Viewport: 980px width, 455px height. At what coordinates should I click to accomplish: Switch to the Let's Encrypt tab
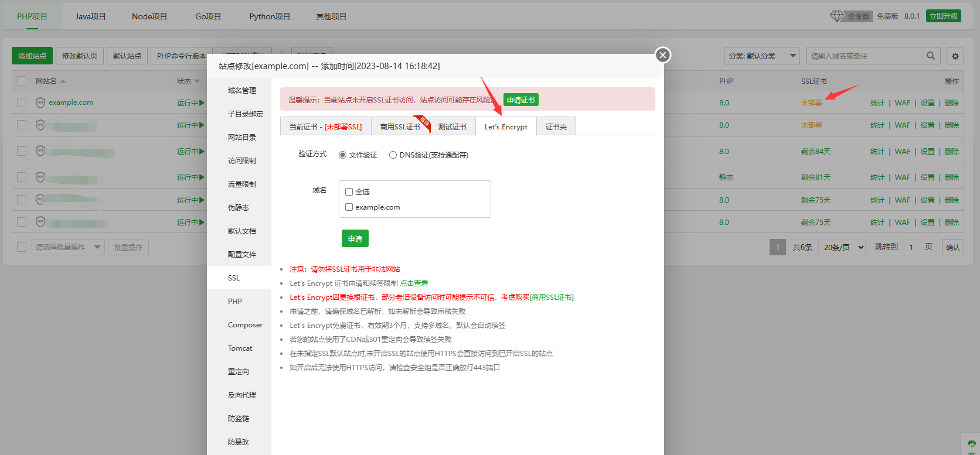pos(506,127)
